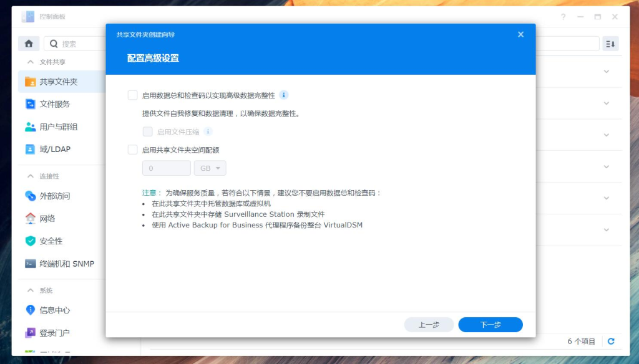Toggle the 启用文件压缩 checkbox
639x364 pixels.
pyautogui.click(x=148, y=132)
